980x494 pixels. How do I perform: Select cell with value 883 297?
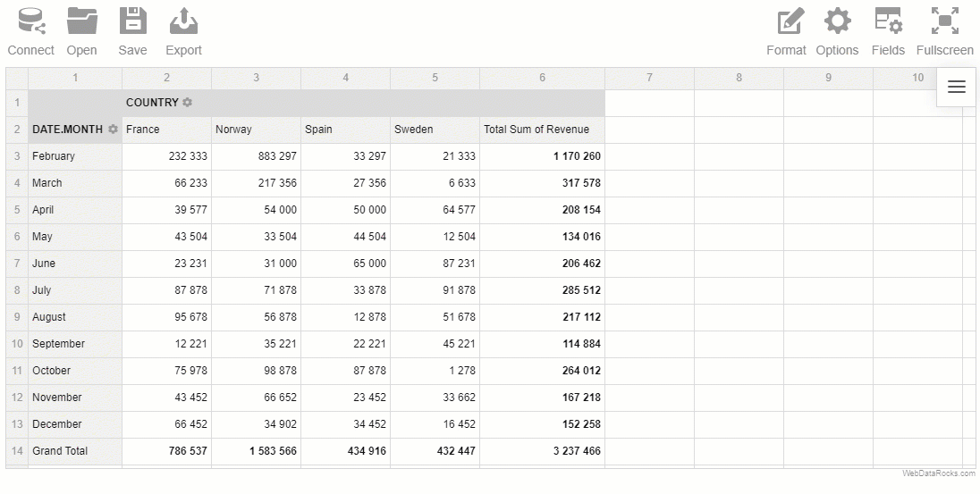[257, 156]
